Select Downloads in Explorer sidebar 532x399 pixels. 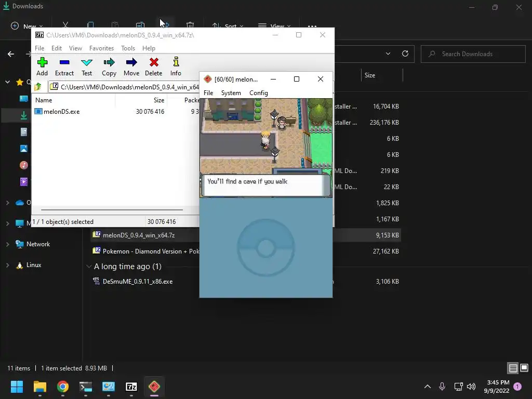click(x=24, y=115)
